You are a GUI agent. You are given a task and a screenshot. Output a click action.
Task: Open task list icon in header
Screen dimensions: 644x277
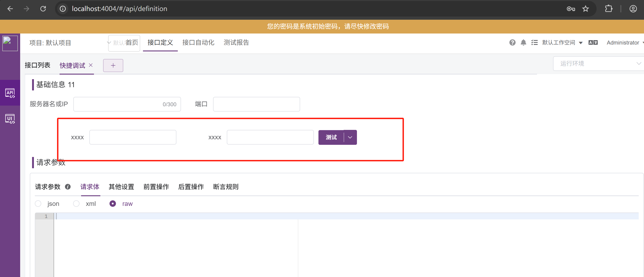(x=534, y=43)
